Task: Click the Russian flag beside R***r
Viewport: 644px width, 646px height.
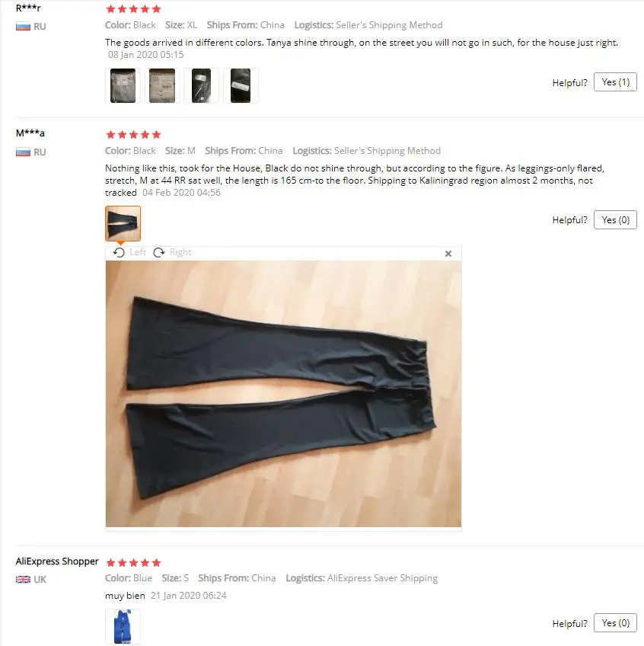Action: point(23,27)
